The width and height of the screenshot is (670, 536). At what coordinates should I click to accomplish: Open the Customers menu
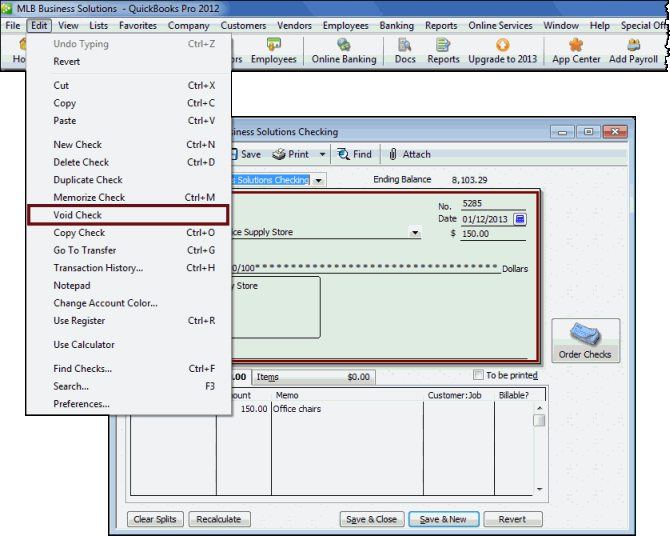click(243, 26)
